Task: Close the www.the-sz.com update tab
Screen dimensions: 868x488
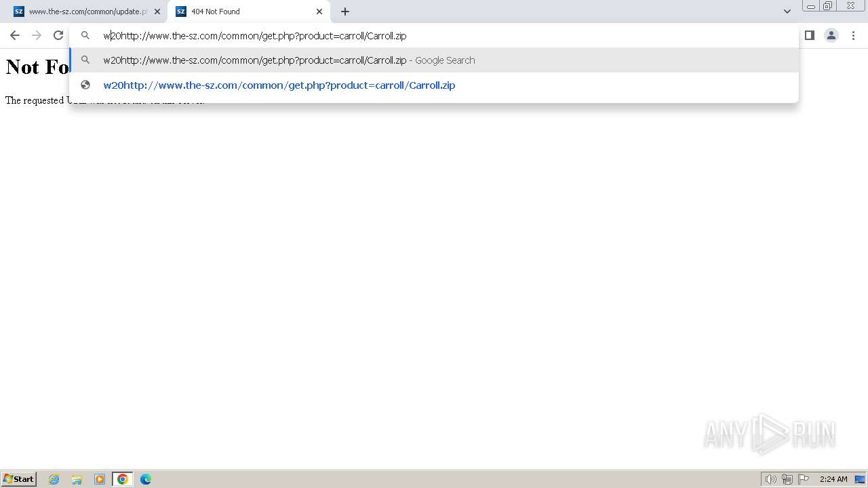Action: [157, 12]
